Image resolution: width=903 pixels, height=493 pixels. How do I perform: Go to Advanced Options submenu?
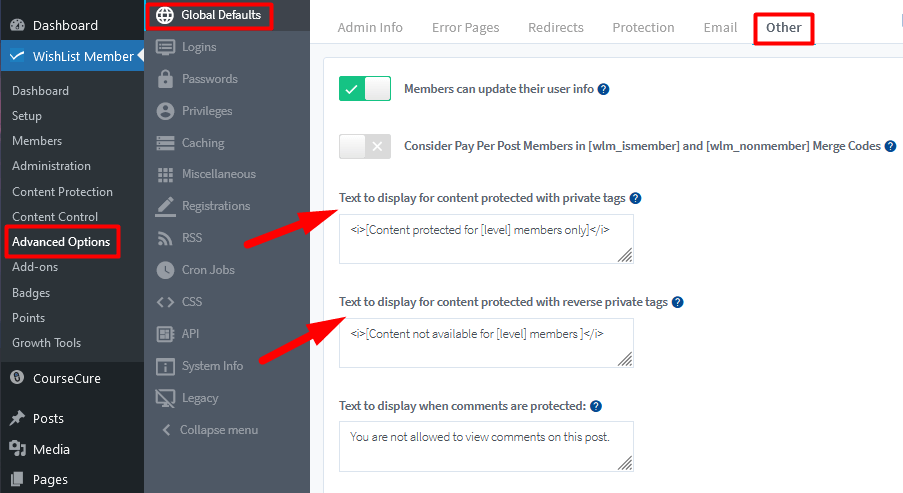(61, 242)
